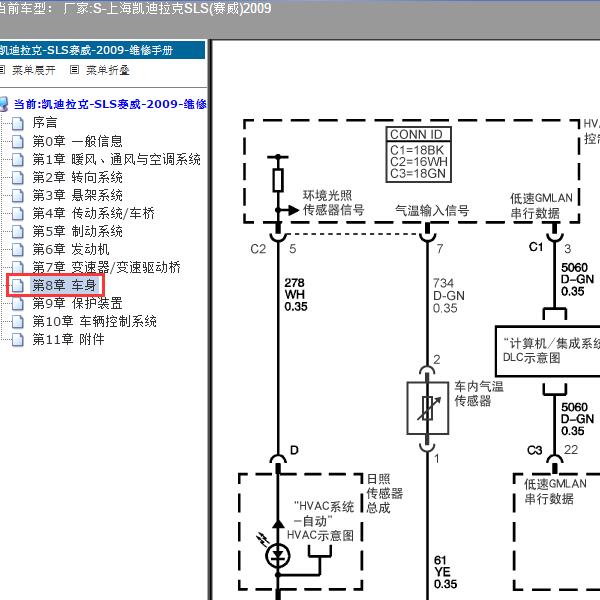Click the page icon beside 第1章
Image resolution: width=600 pixels, height=600 pixels.
pyautogui.click(x=18, y=159)
